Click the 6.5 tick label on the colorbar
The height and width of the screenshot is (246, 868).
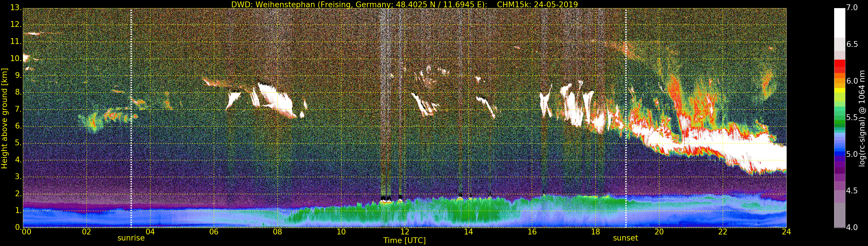[x=852, y=45]
